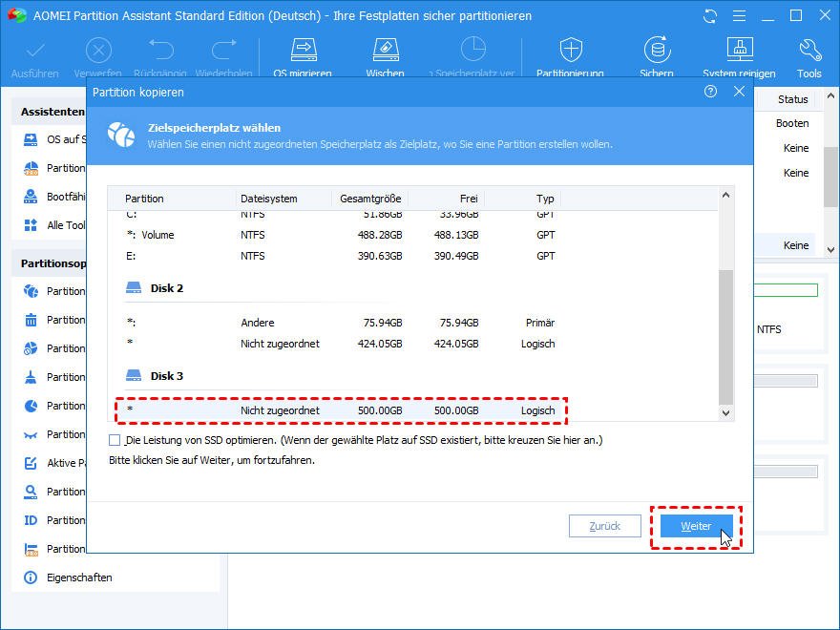The height and width of the screenshot is (630, 840).
Task: Click the Eigenschaften info icon
Action: coord(31,577)
